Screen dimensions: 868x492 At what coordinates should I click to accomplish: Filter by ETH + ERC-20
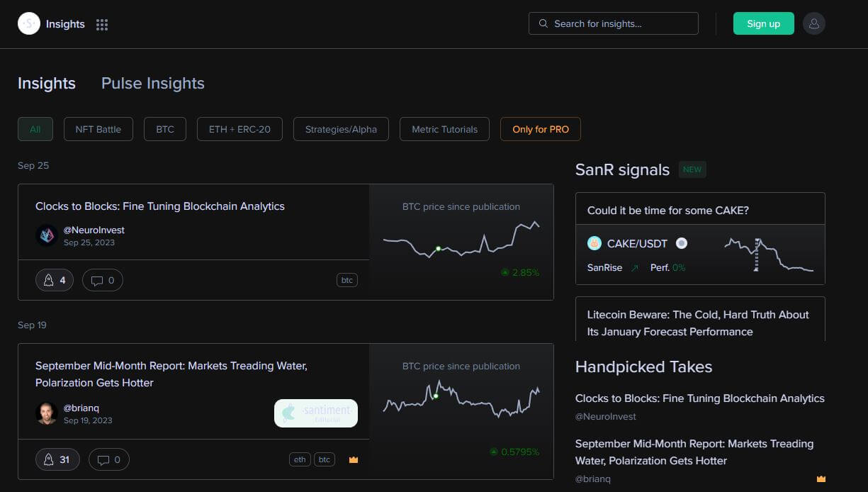coord(239,129)
